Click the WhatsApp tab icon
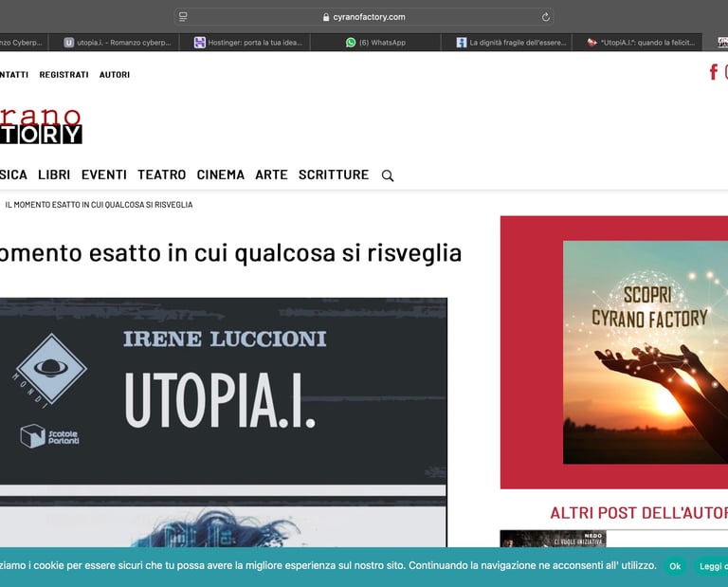The width and height of the screenshot is (728, 587). [x=351, y=43]
